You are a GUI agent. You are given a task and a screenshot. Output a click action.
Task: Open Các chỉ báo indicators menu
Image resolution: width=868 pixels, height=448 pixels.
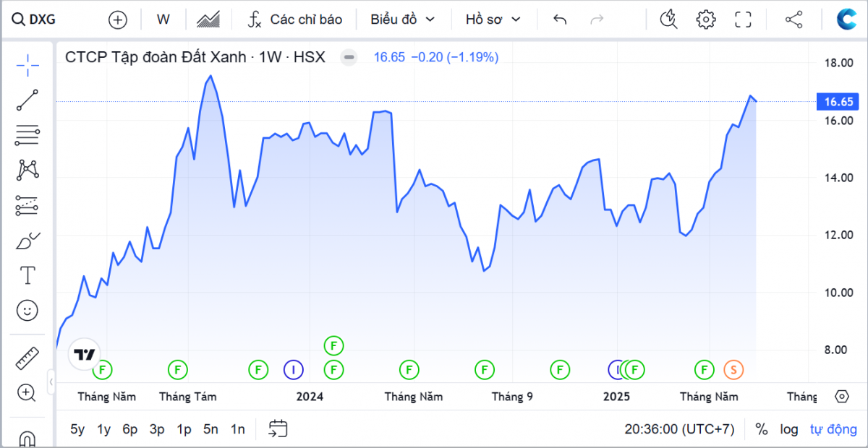click(294, 20)
